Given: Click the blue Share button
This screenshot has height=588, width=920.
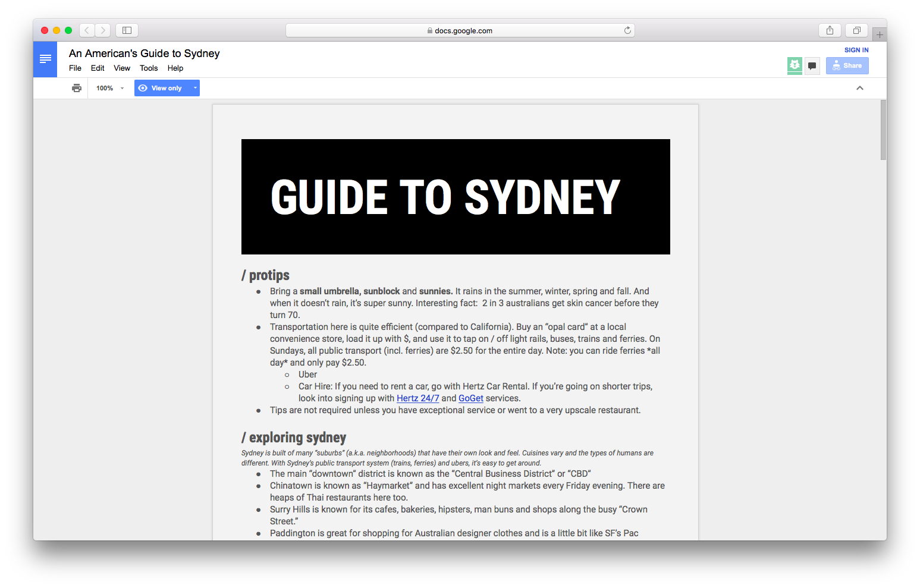Looking at the screenshot, I should click(x=847, y=66).
